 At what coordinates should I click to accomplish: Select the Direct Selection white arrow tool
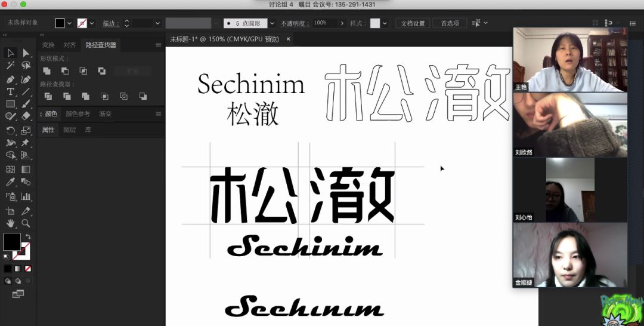click(x=26, y=53)
